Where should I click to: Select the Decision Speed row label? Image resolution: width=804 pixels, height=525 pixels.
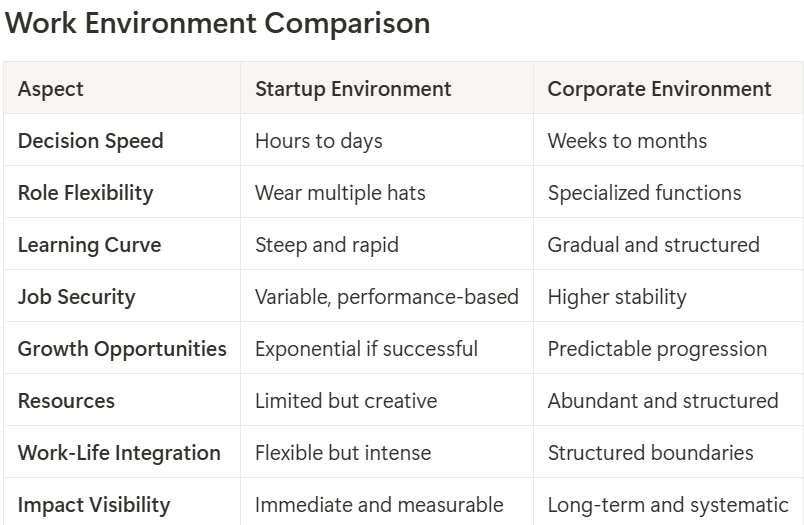pyautogui.click(x=90, y=141)
